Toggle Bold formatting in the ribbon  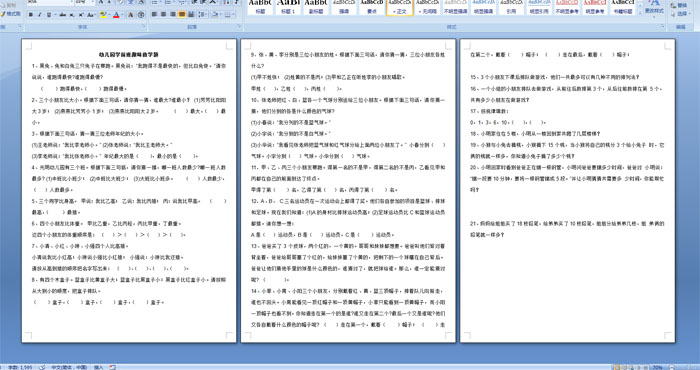[x=31, y=15]
